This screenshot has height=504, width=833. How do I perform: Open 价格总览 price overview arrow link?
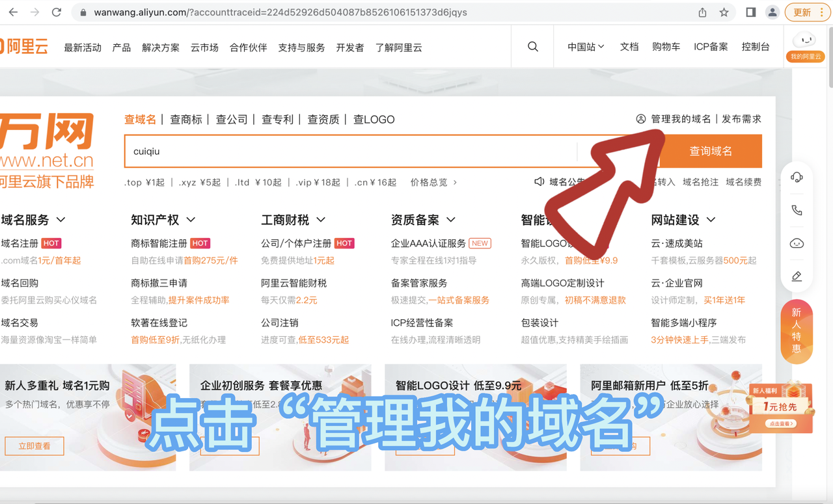[434, 182]
